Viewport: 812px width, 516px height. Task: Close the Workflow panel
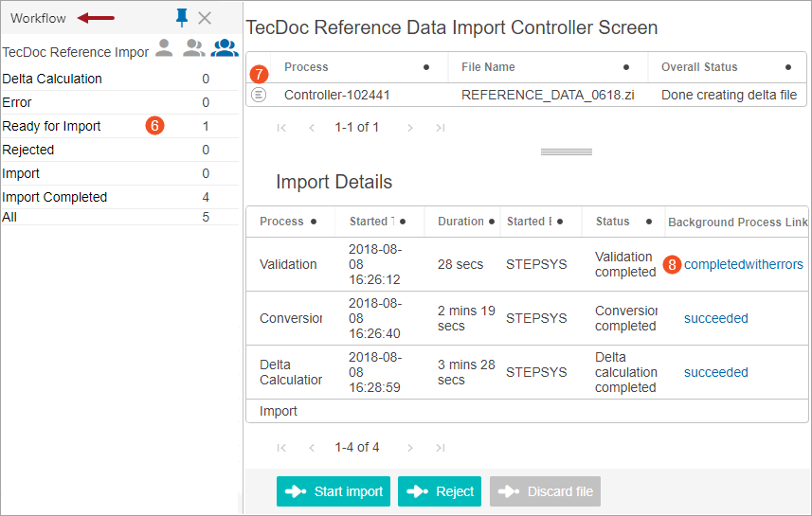coord(205,18)
